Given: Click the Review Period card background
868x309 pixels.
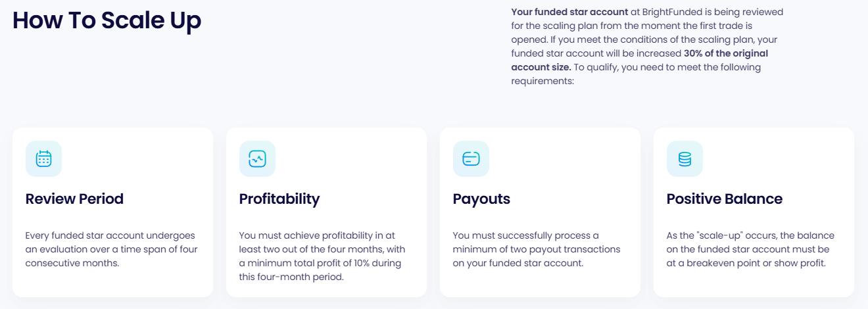Looking at the screenshot, I should coord(112,212).
